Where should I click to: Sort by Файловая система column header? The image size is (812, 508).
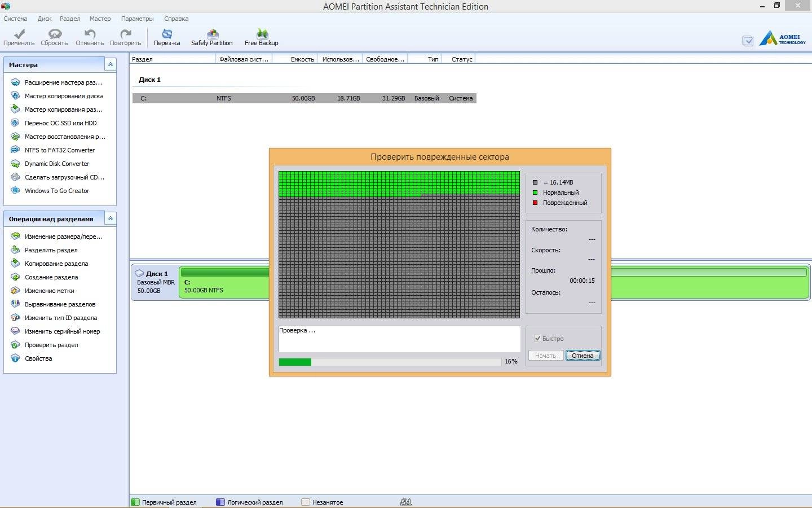point(244,59)
